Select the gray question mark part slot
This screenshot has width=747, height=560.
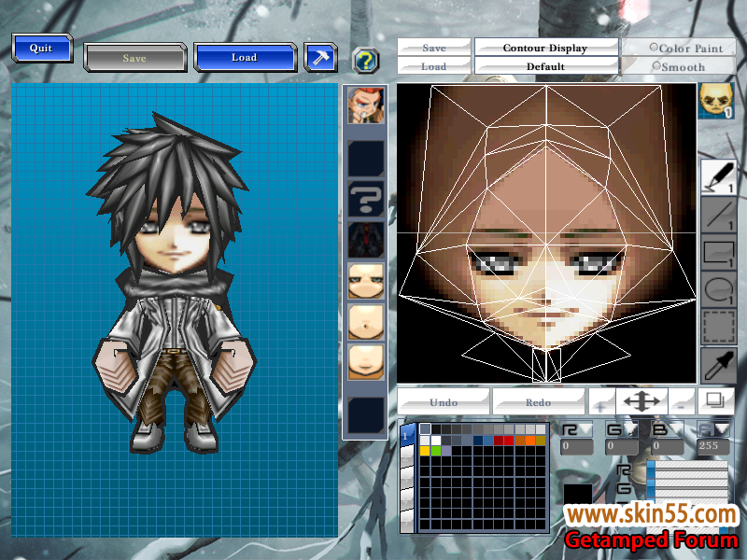click(x=365, y=199)
